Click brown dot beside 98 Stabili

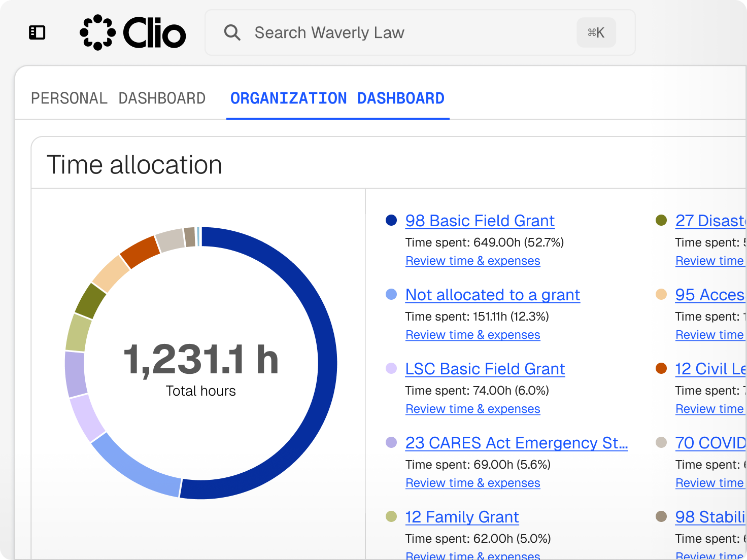pos(661,516)
